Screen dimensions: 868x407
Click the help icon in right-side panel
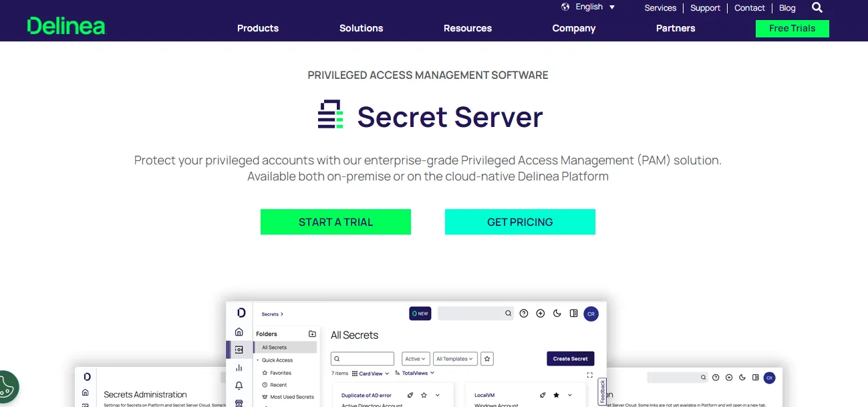tap(716, 378)
